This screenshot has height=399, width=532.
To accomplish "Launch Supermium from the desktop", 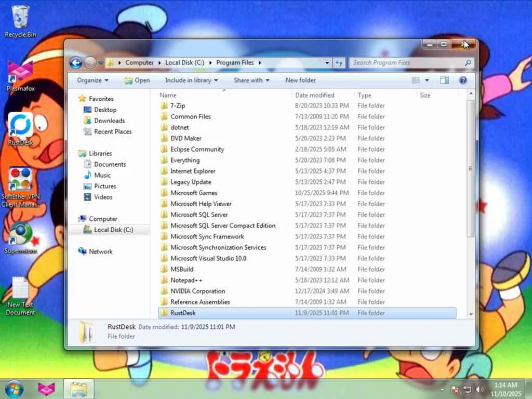I will (20, 238).
